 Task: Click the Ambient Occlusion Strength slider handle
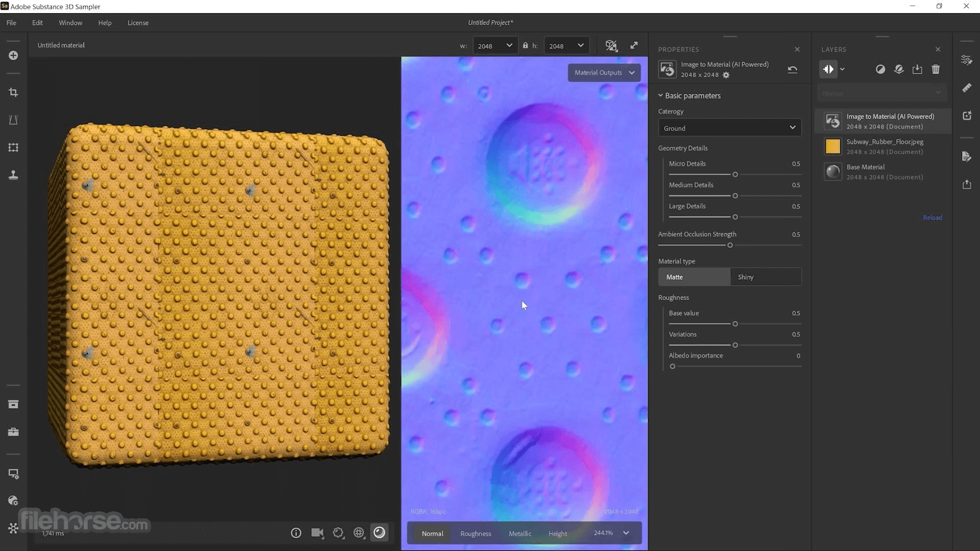click(x=730, y=245)
